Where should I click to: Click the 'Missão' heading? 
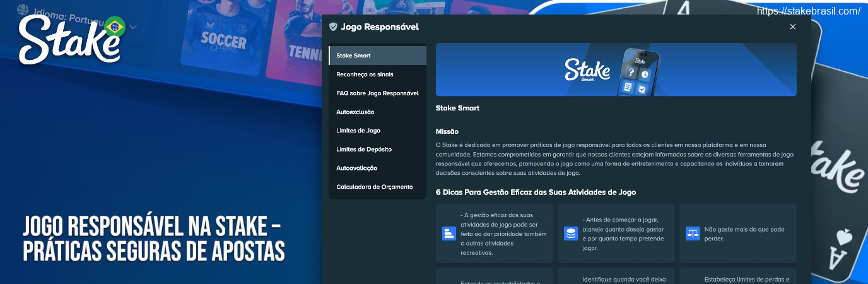pyautogui.click(x=447, y=131)
